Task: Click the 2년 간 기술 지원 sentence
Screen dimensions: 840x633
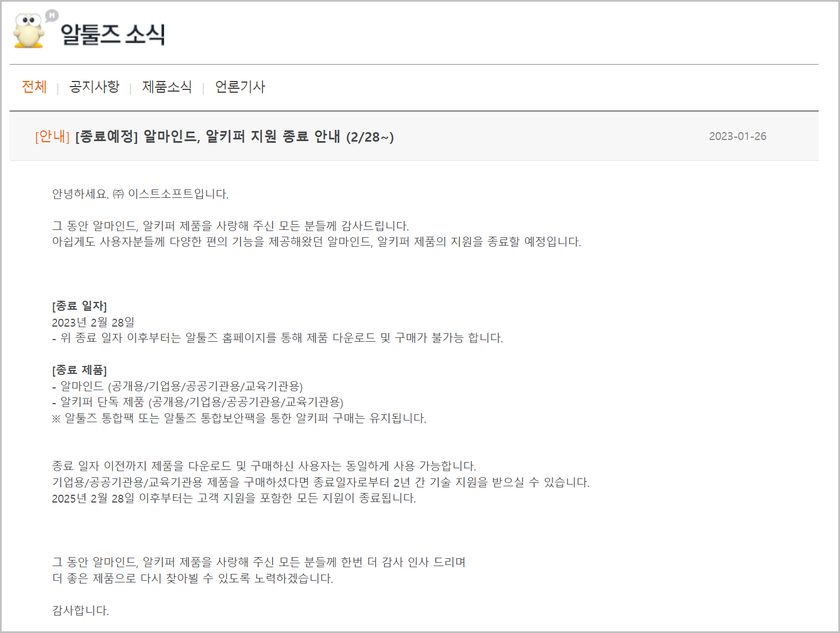Action: point(321,482)
